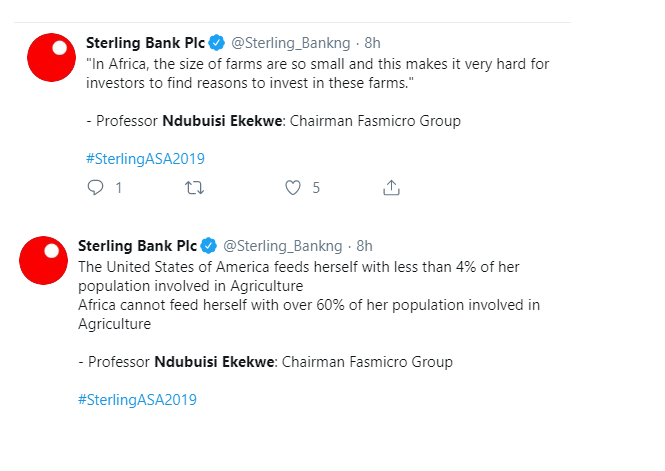Click the like count of 5

(316, 187)
